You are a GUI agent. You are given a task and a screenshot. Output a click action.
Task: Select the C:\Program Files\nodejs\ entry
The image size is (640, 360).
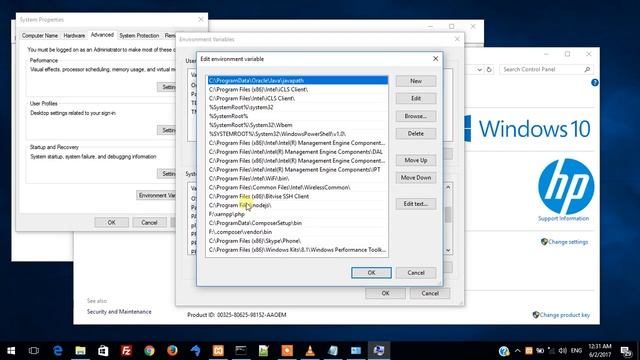click(298, 205)
